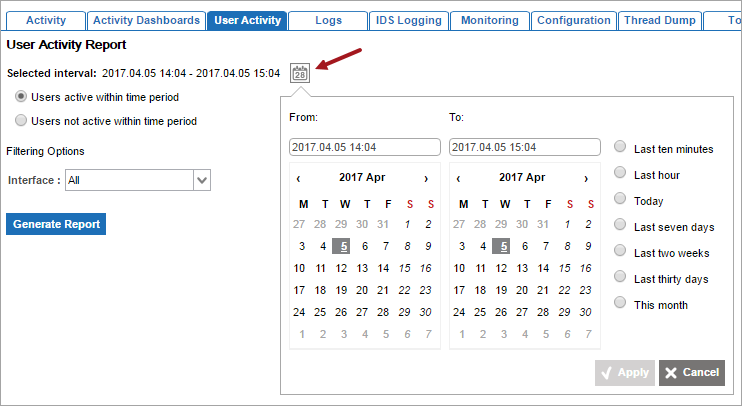
Task: Go to next month in From calendar
Action: (426, 178)
